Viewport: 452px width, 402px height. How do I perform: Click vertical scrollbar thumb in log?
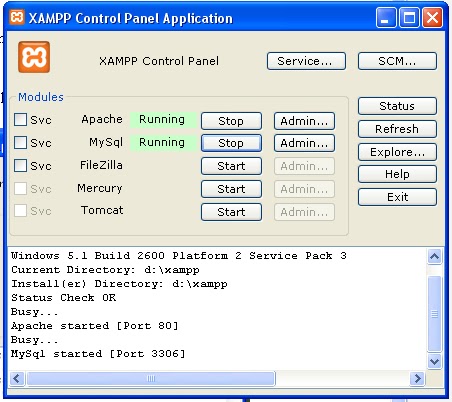(434, 314)
